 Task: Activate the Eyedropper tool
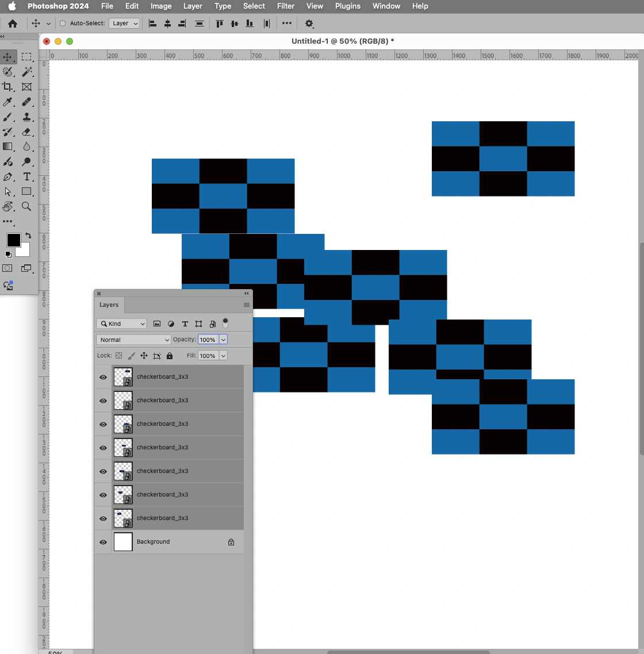(8, 102)
